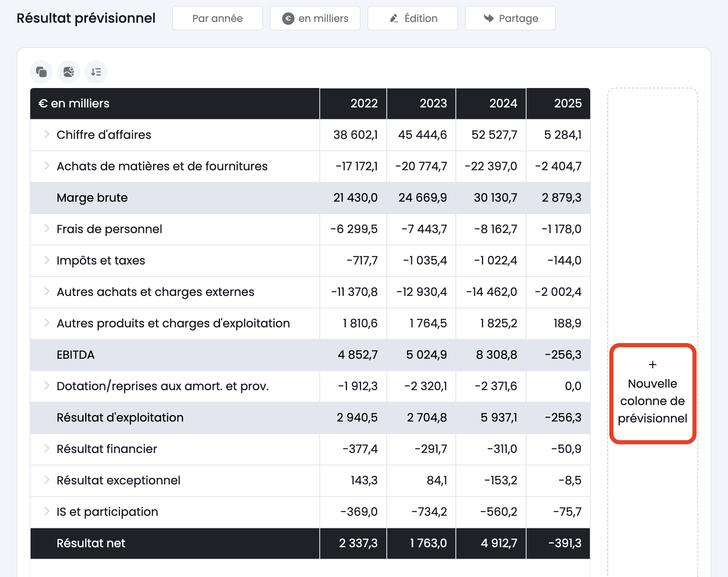Viewport: 728px width, 577px height.
Task: Select the value 38 602,1
Action: coord(356,135)
